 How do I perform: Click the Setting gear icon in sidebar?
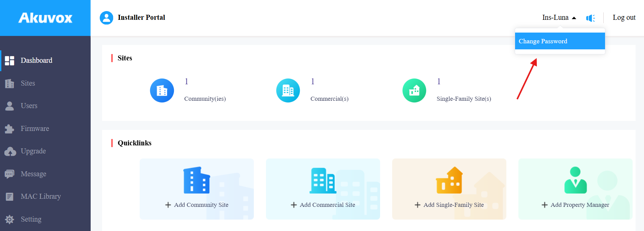point(9,219)
